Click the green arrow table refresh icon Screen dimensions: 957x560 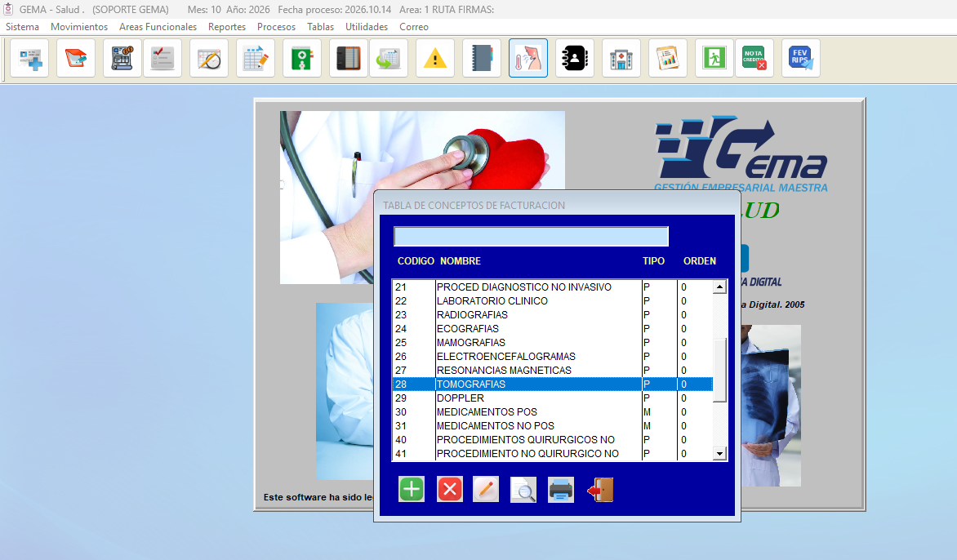(x=388, y=58)
